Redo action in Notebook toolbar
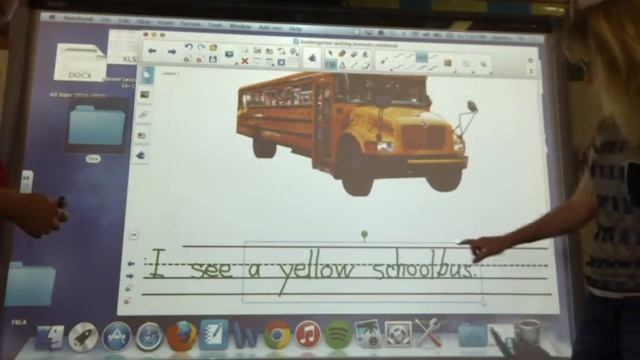Screen dimensions: 640x360 pos(200,47)
